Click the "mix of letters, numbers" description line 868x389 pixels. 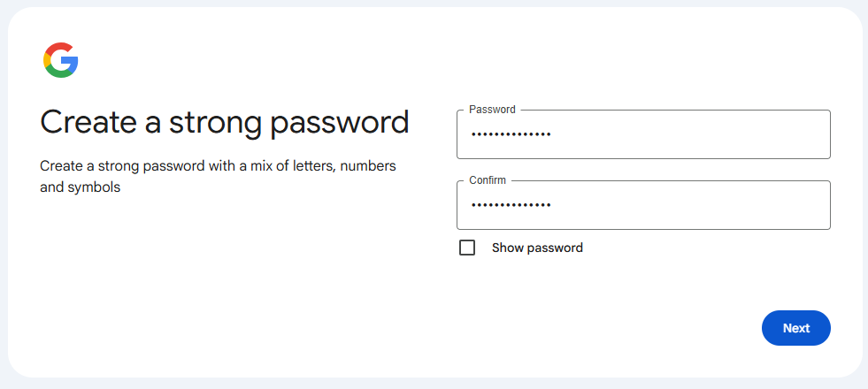pyautogui.click(x=320, y=166)
